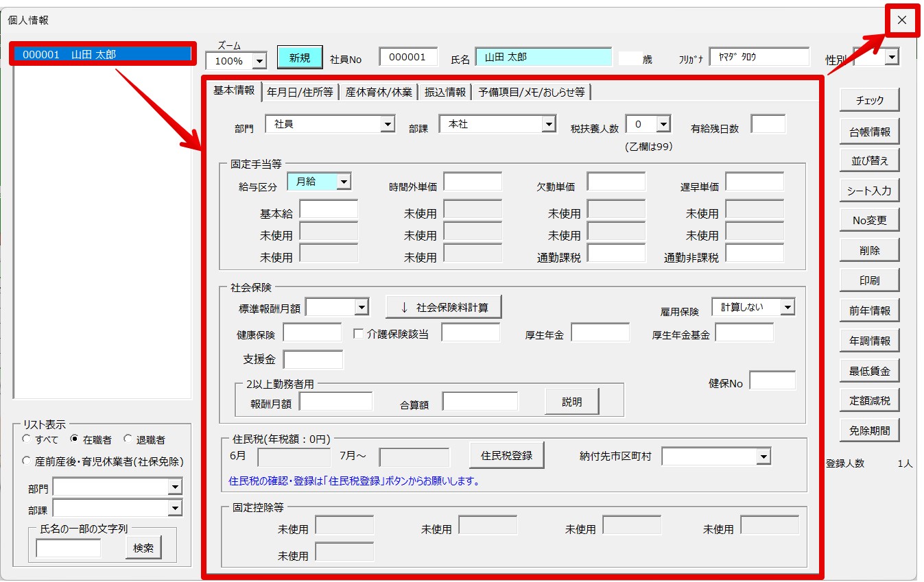Click the 削除 delete button

869,251
